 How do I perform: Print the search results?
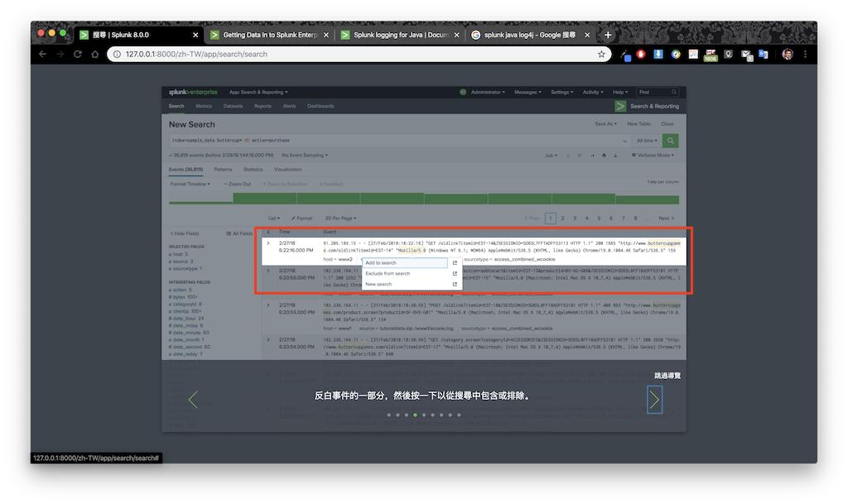pos(604,156)
